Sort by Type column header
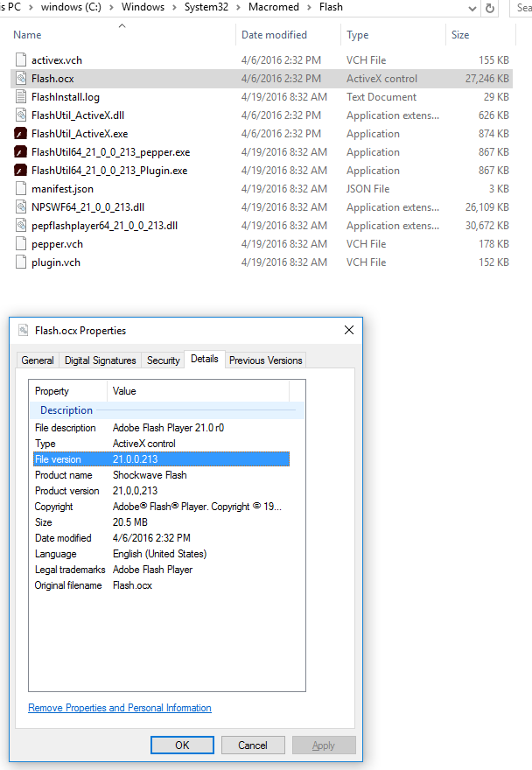This screenshot has height=770, width=532. tap(358, 35)
